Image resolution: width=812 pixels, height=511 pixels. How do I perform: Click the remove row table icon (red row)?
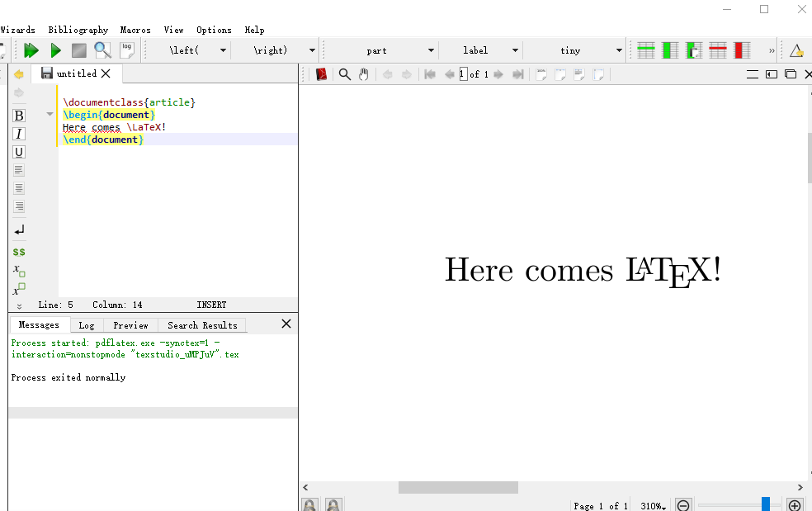click(x=718, y=50)
